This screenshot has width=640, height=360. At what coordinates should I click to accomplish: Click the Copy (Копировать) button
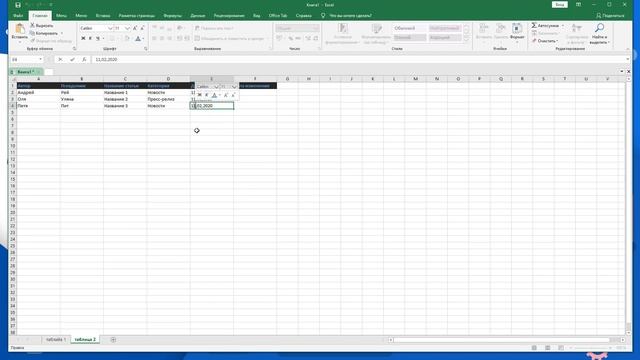44,33
